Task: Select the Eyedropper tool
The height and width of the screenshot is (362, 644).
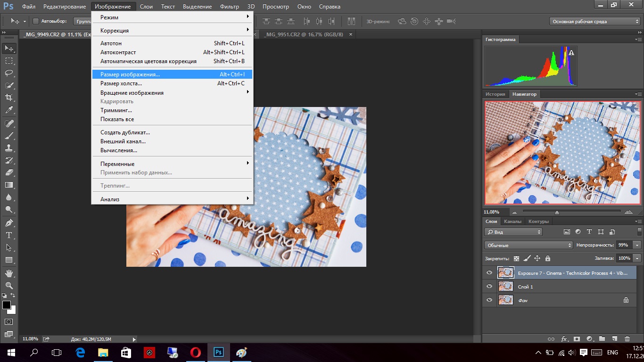Action: tap(9, 110)
